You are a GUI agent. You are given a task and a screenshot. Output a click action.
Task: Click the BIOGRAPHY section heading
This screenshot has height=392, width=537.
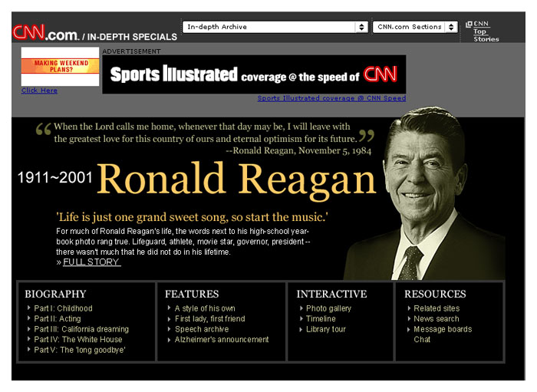point(55,294)
